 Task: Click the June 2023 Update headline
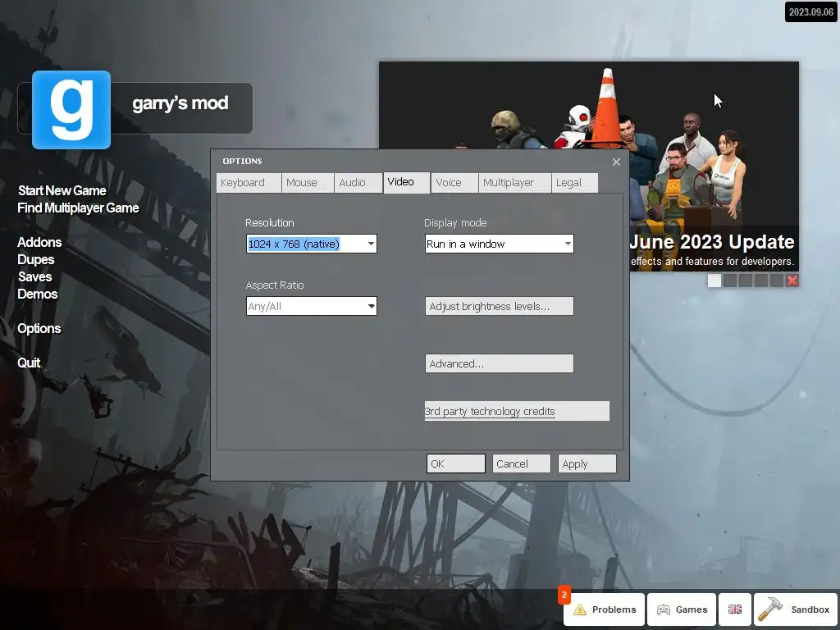pos(712,242)
